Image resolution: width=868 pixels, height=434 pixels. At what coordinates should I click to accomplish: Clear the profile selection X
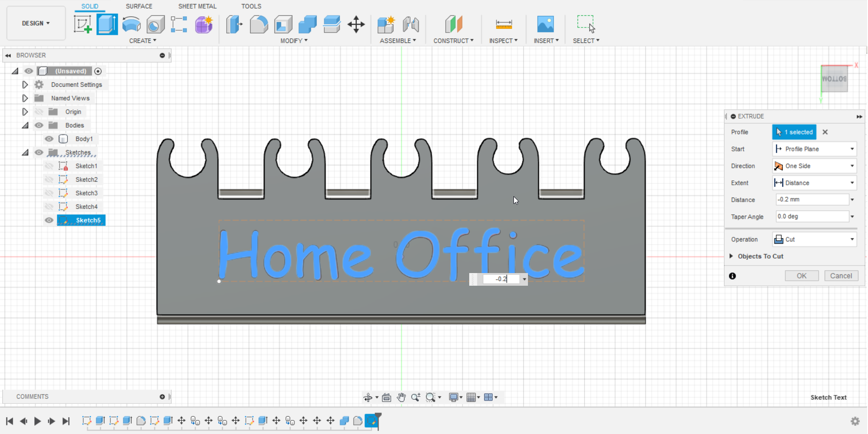(825, 132)
